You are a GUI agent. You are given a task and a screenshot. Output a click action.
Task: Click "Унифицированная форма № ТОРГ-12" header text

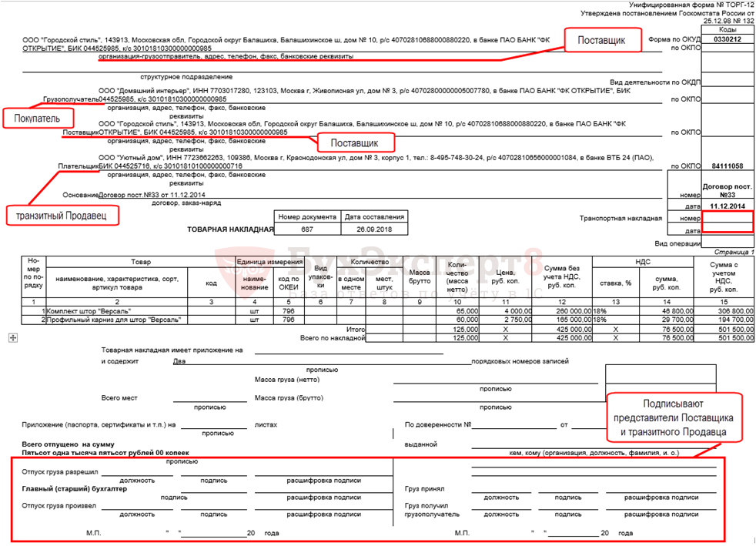point(691,5)
